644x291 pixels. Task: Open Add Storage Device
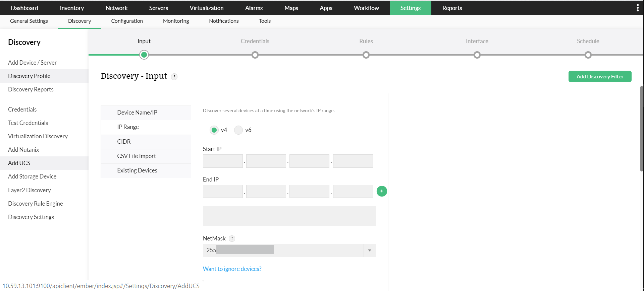pos(32,176)
